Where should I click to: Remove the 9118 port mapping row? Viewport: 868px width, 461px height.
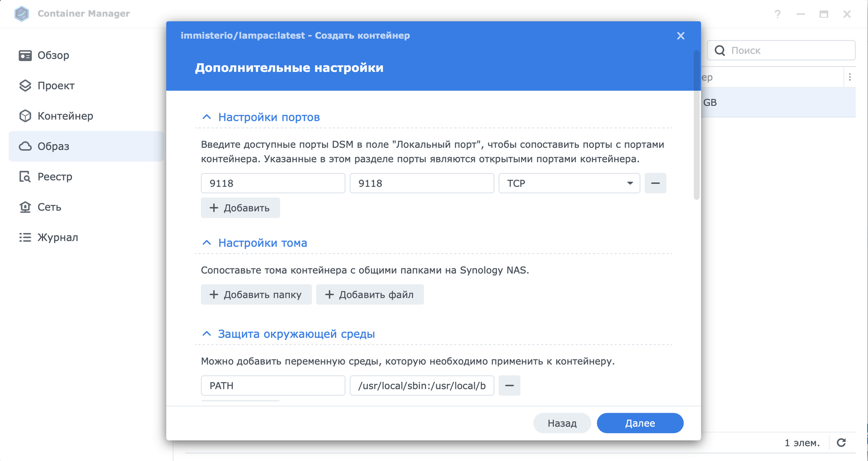tap(655, 183)
